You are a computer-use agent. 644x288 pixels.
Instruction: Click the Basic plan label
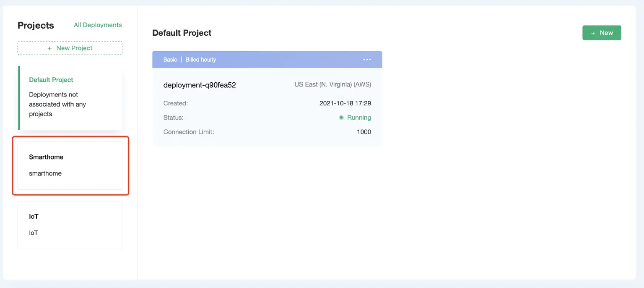point(170,59)
